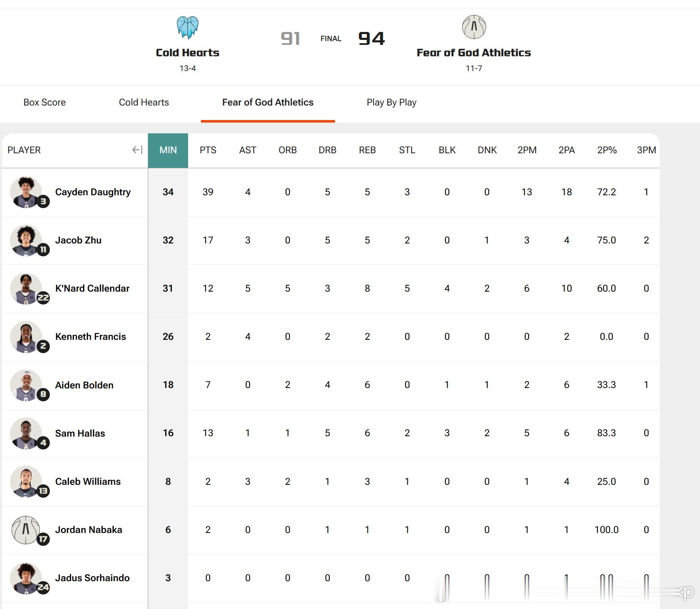Open Jadus Sorhaindo's player profile link
Screen dimensions: 700x609
click(93, 578)
